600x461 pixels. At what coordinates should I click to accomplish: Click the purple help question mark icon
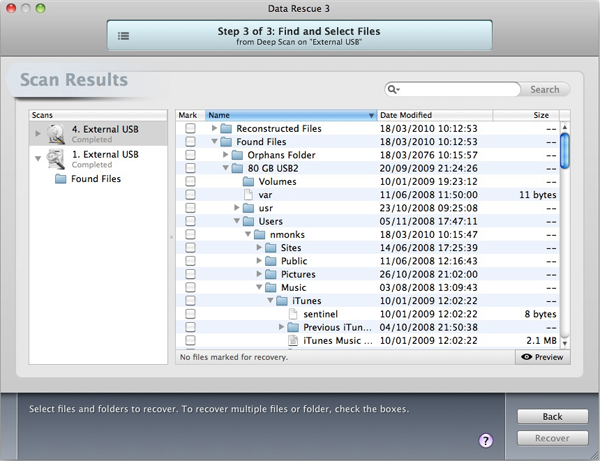[487, 440]
